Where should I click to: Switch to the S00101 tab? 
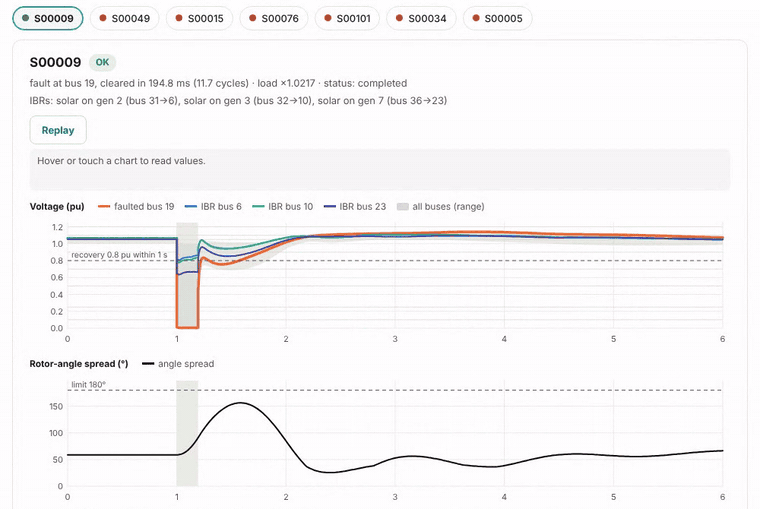pyautogui.click(x=347, y=18)
